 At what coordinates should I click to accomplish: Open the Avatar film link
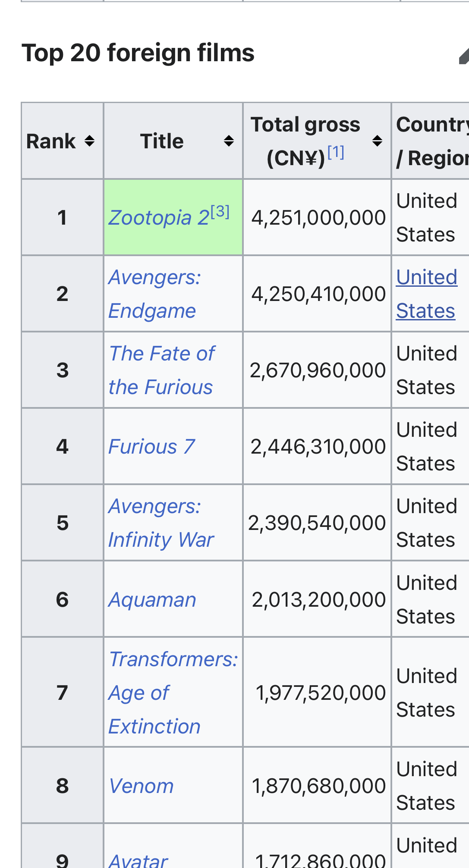(x=138, y=861)
